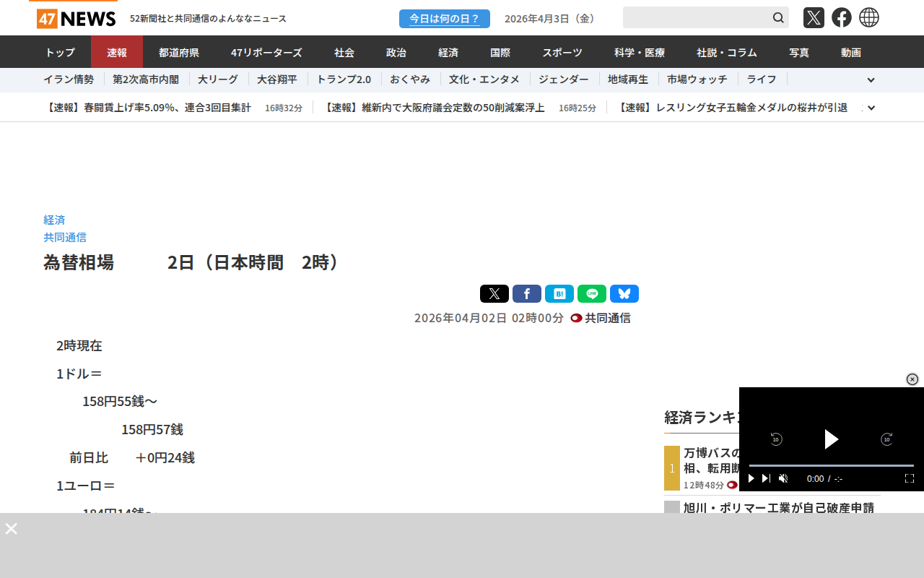
Task: Click the globe language icon in header
Action: [x=869, y=17]
